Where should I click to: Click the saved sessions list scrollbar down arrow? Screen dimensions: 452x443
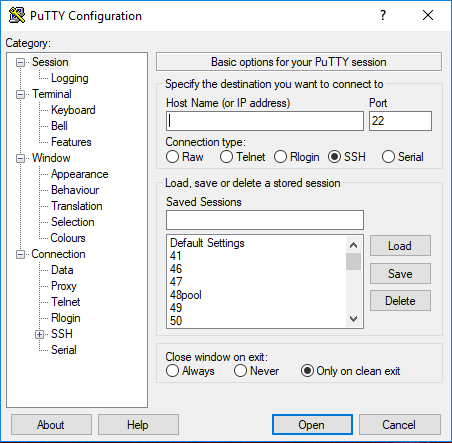coord(354,319)
